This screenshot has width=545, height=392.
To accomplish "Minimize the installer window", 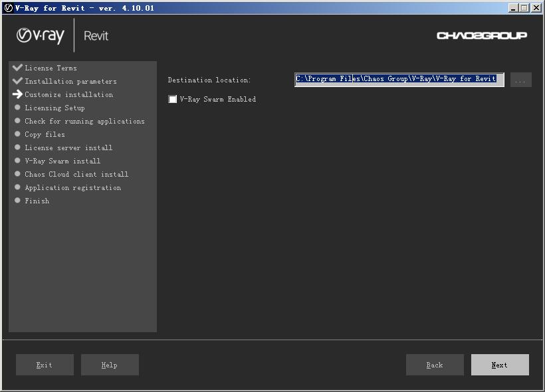I will [513, 8].
